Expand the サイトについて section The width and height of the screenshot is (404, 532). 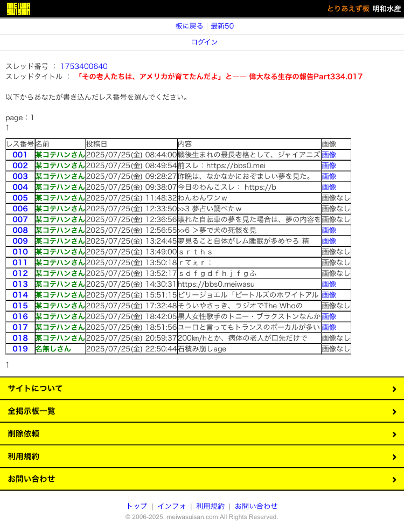click(202, 389)
